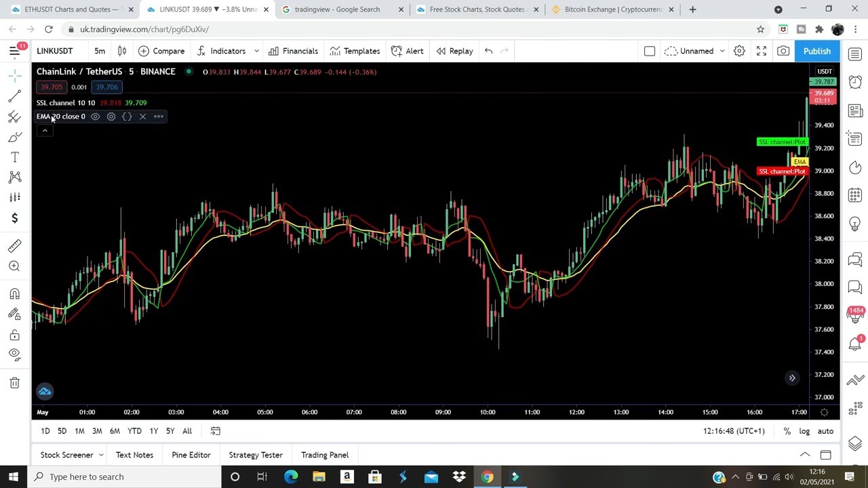Open the alerts clock panel

coord(855,82)
